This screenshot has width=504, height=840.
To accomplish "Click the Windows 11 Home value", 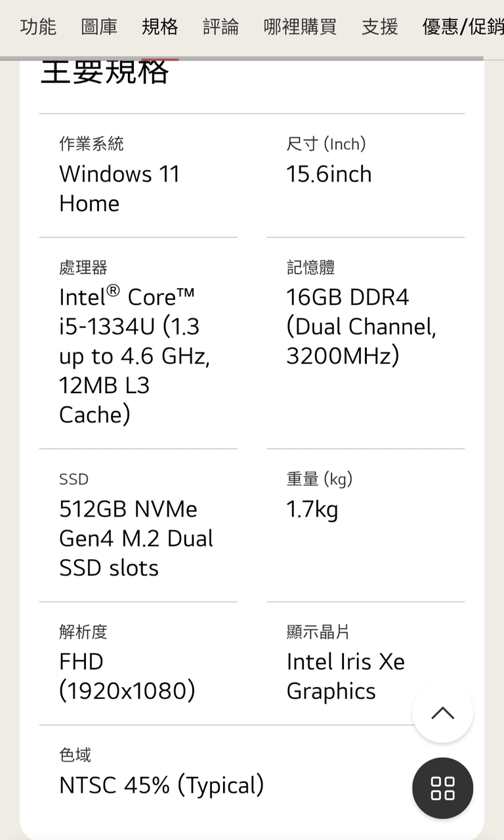I will pyautogui.click(x=119, y=188).
